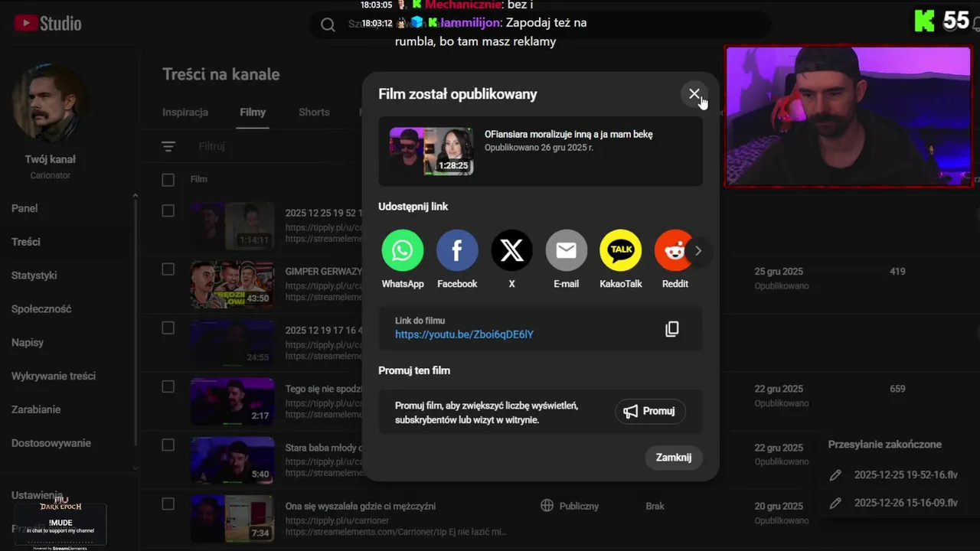Click the Stara baba młody video title

[323, 448]
